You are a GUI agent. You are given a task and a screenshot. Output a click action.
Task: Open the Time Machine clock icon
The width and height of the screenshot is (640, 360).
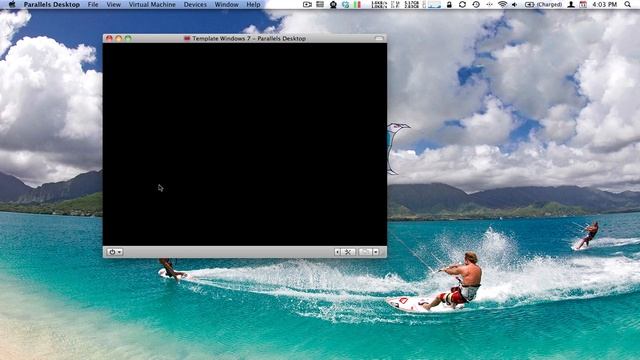tap(476, 4)
